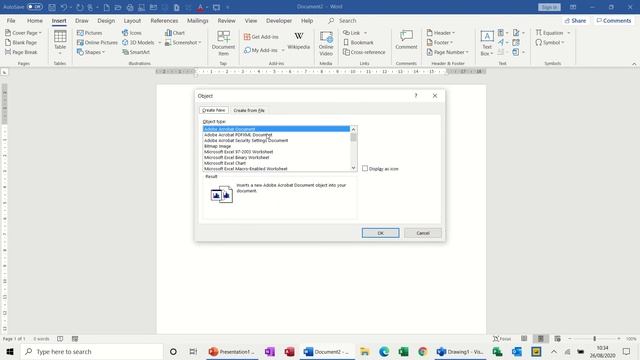Viewport: 640px width, 360px height.
Task: Add a Bookmark from the Links group
Action: (x=358, y=42)
